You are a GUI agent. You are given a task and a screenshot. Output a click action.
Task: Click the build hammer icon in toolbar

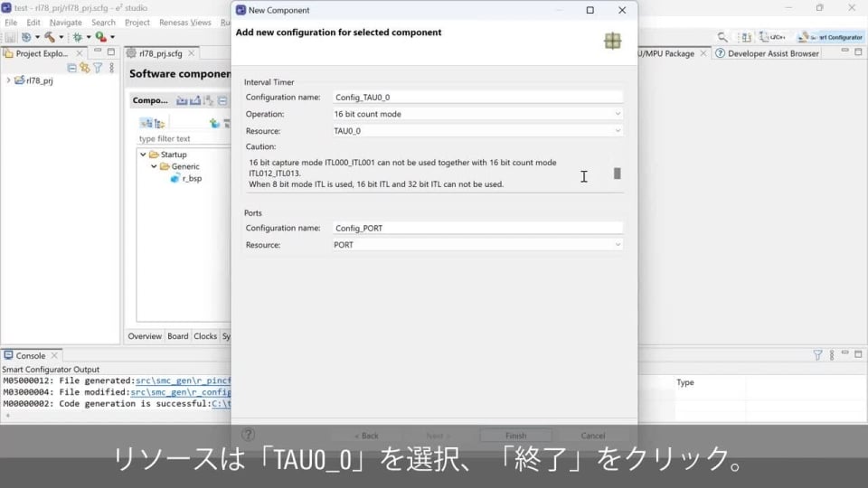click(x=49, y=37)
